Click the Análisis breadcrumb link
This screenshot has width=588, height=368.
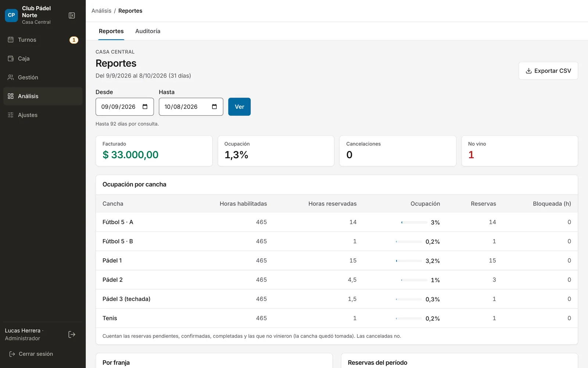[101, 11]
